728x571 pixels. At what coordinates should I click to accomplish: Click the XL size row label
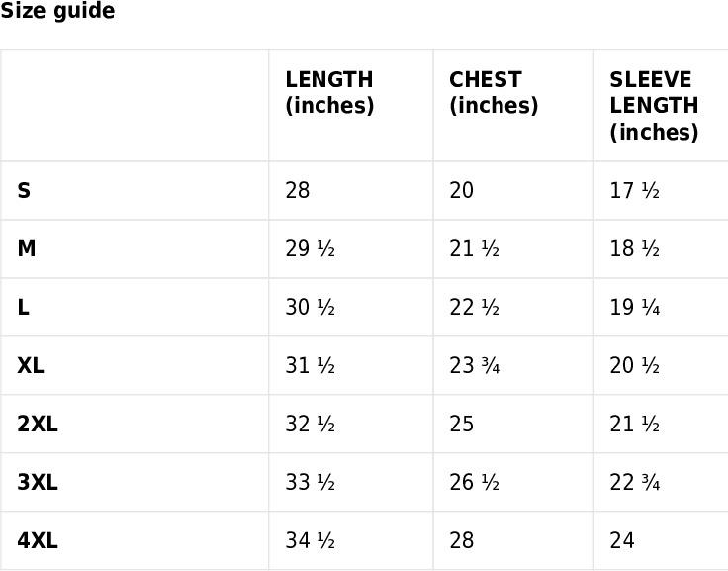click(31, 365)
